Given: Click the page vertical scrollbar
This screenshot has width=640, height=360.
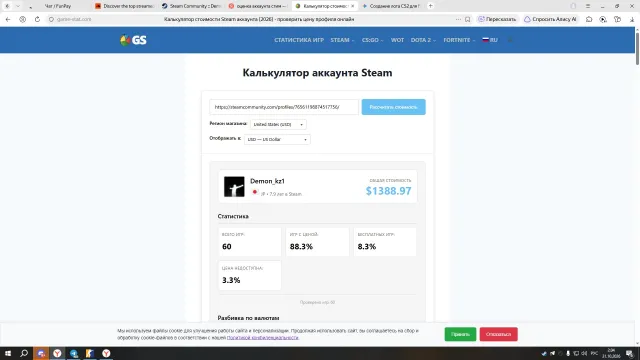Looking at the screenshot, I should coord(637,48).
